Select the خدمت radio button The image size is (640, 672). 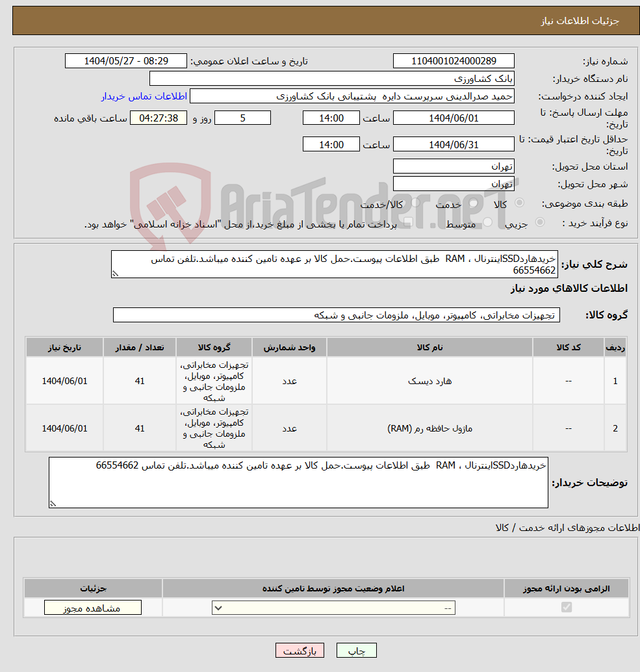(x=472, y=203)
